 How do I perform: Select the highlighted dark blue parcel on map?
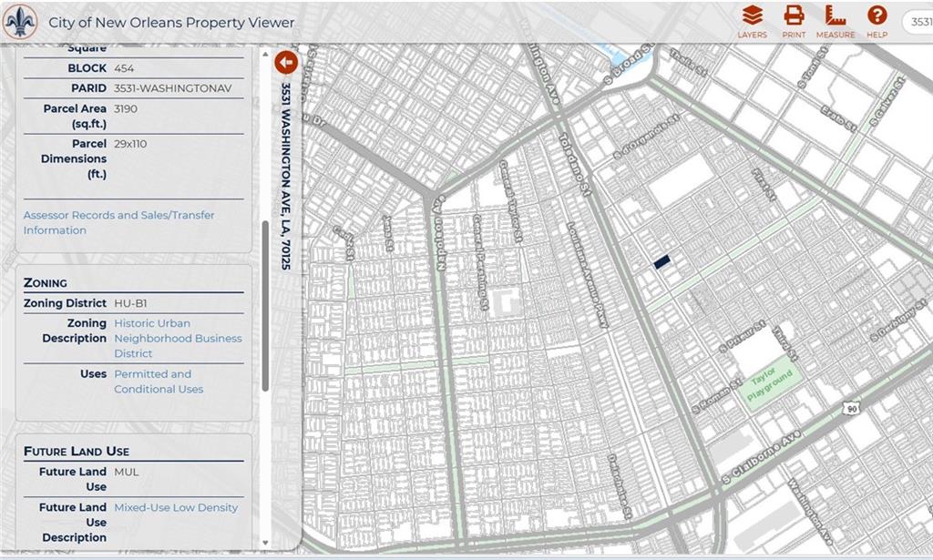(x=661, y=261)
